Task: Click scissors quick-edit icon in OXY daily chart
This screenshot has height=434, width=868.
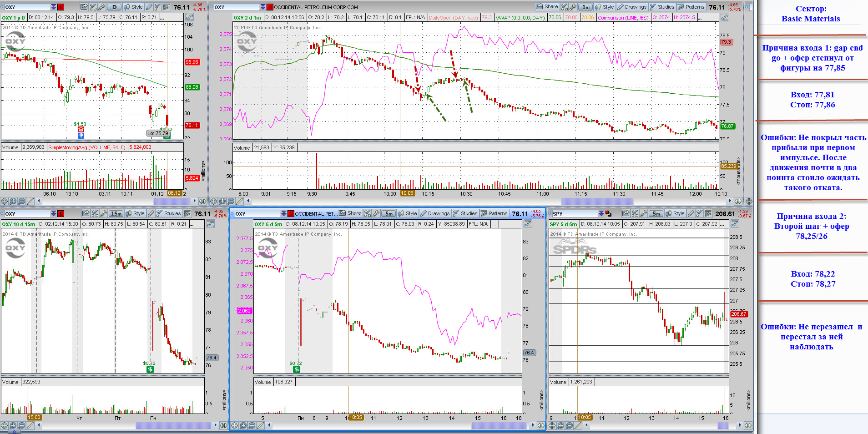Action: 93,7
